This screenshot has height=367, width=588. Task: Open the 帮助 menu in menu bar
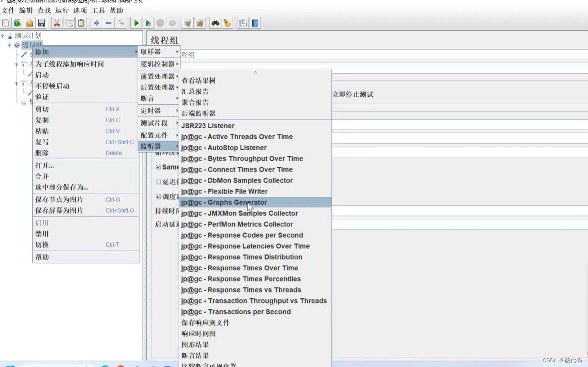click(x=116, y=11)
